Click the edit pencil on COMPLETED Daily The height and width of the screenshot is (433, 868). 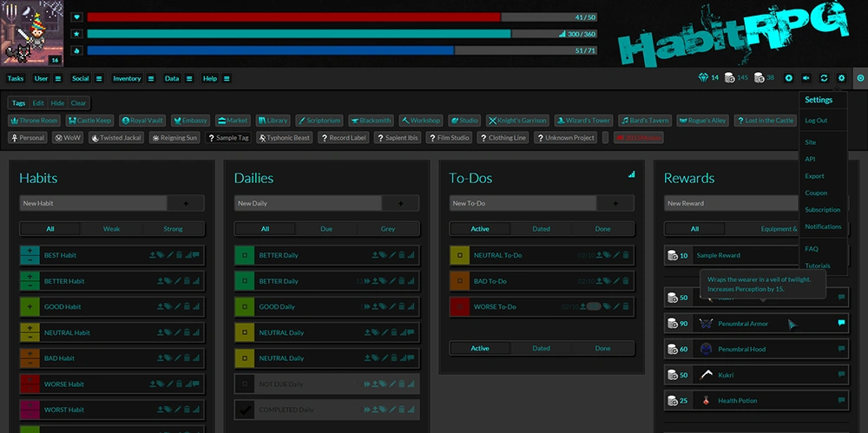tap(393, 410)
